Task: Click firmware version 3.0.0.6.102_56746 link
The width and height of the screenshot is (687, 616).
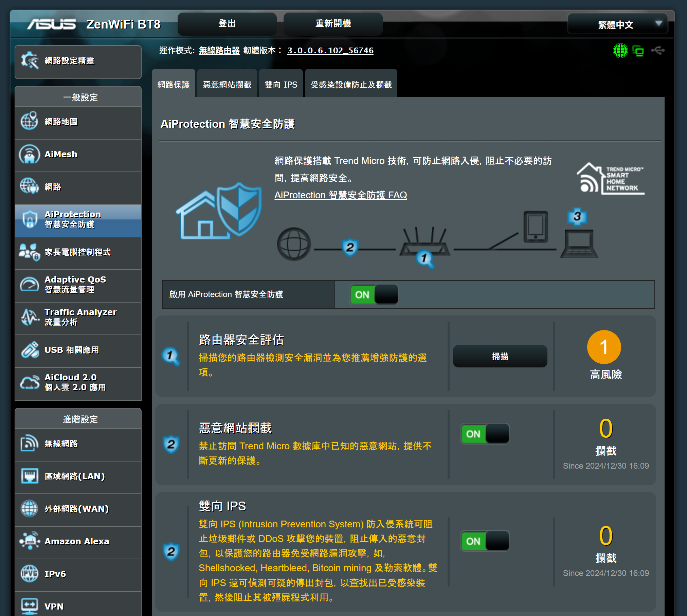Action: click(330, 51)
